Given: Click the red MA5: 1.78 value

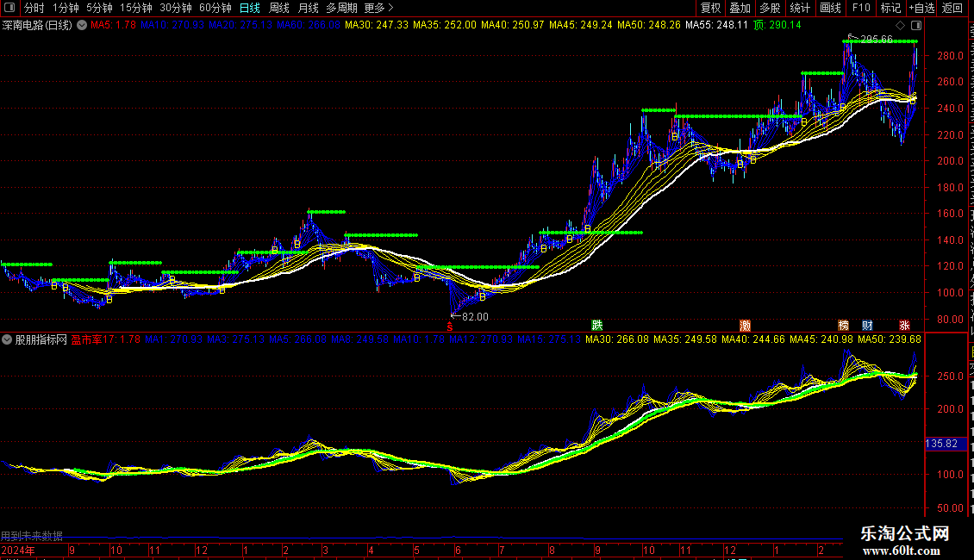Looking at the screenshot, I should (x=113, y=26).
